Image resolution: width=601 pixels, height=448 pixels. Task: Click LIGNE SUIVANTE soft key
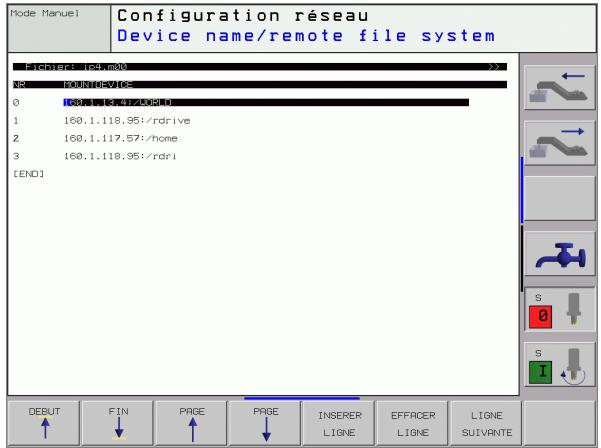(486, 423)
